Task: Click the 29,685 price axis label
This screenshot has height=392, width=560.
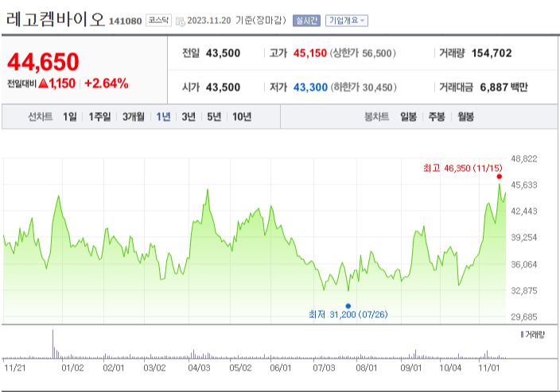Action: click(x=524, y=316)
